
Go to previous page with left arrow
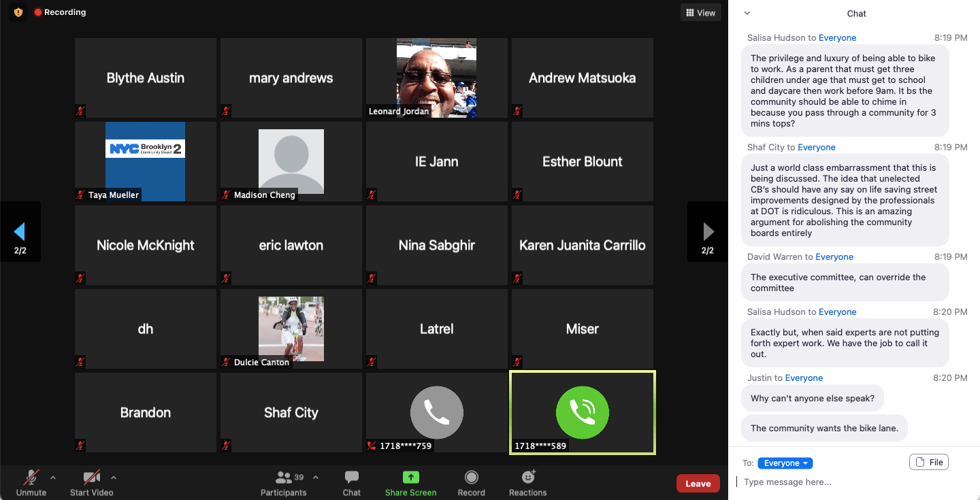pyautogui.click(x=20, y=232)
